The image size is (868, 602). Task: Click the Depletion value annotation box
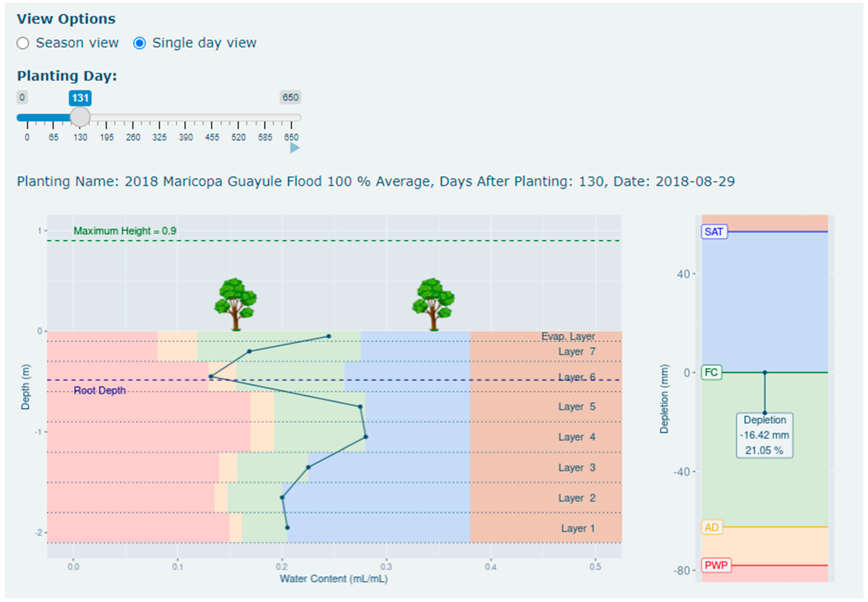(x=764, y=435)
